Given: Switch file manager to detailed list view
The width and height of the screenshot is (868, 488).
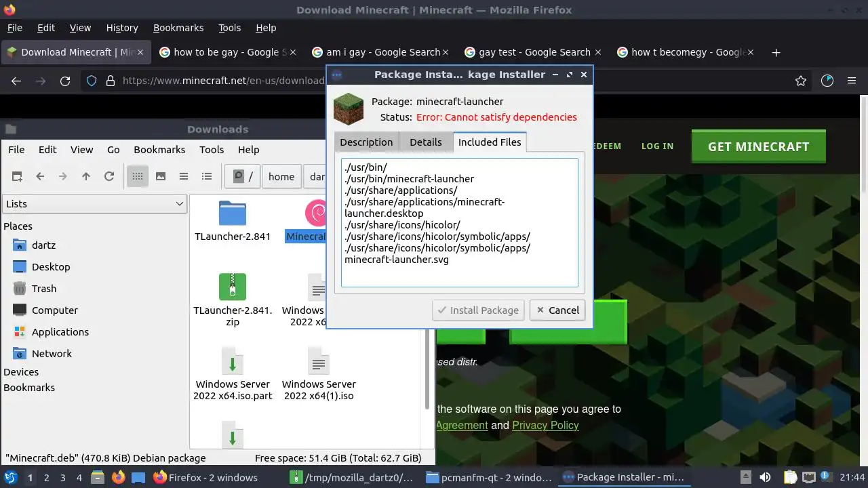Looking at the screenshot, I should click(x=207, y=176).
